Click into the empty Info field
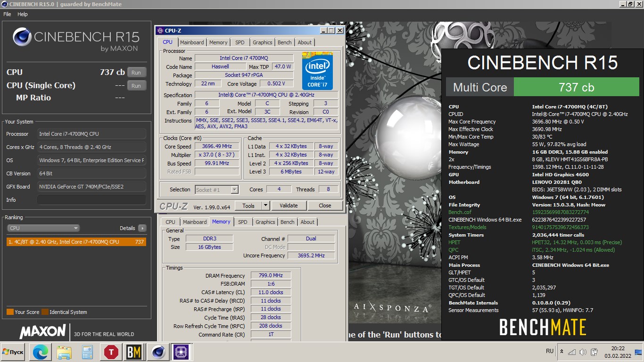The width and height of the screenshot is (644, 362). (91, 200)
